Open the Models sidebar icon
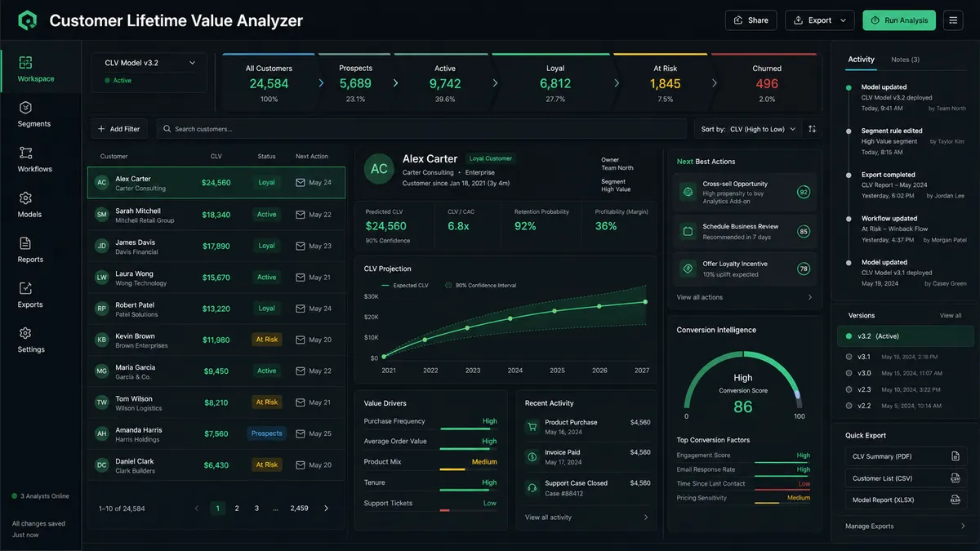Viewport: 980px width, 551px height. pos(25,198)
